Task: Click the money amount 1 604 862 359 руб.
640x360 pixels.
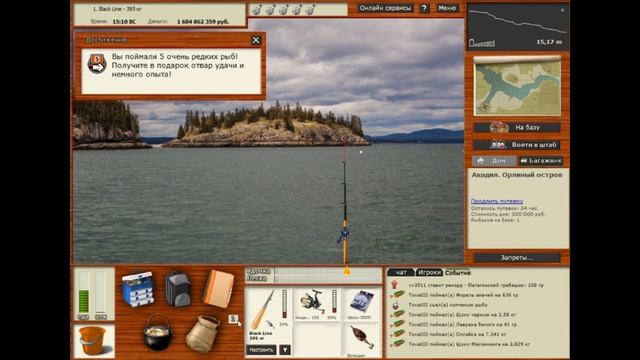Action: (x=203, y=22)
